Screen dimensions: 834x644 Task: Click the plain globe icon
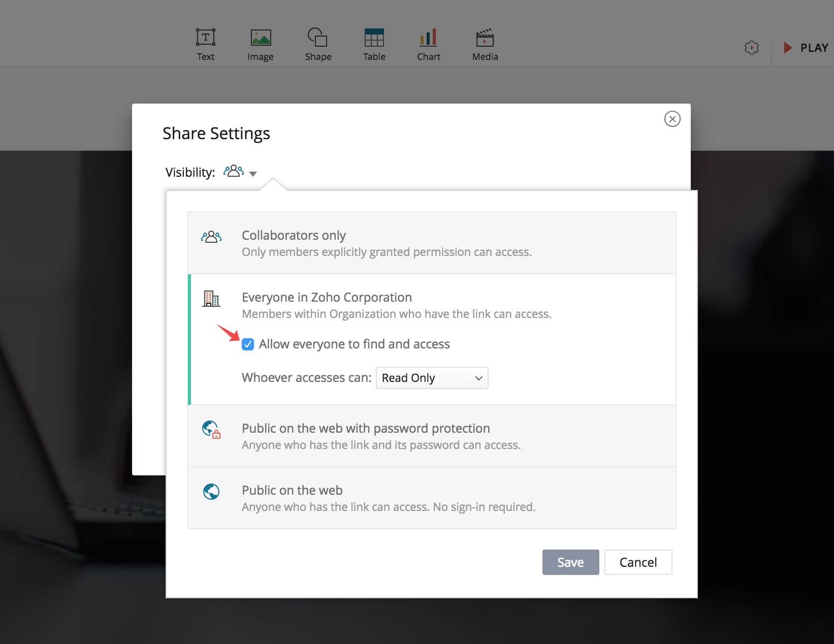(211, 492)
